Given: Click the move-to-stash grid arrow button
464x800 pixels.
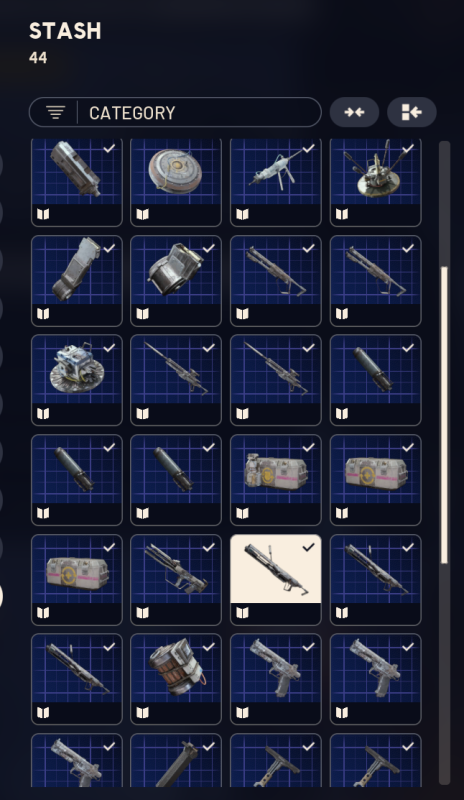Looking at the screenshot, I should [411, 112].
